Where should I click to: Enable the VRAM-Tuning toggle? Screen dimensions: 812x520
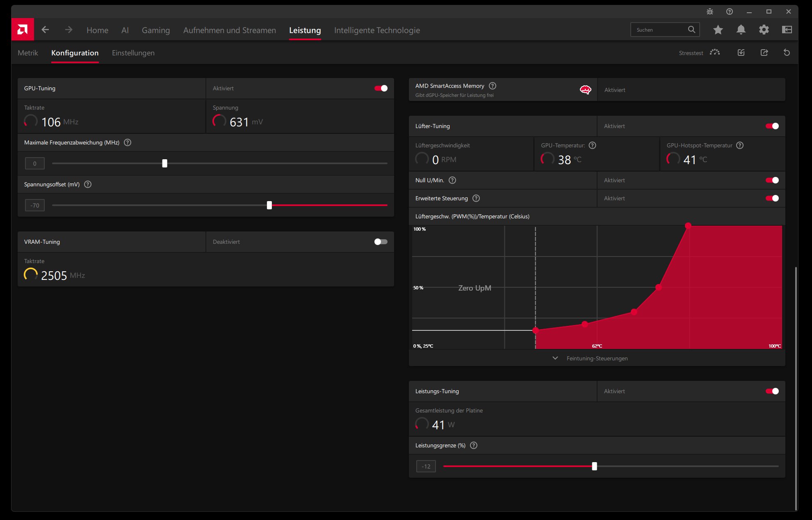click(381, 242)
